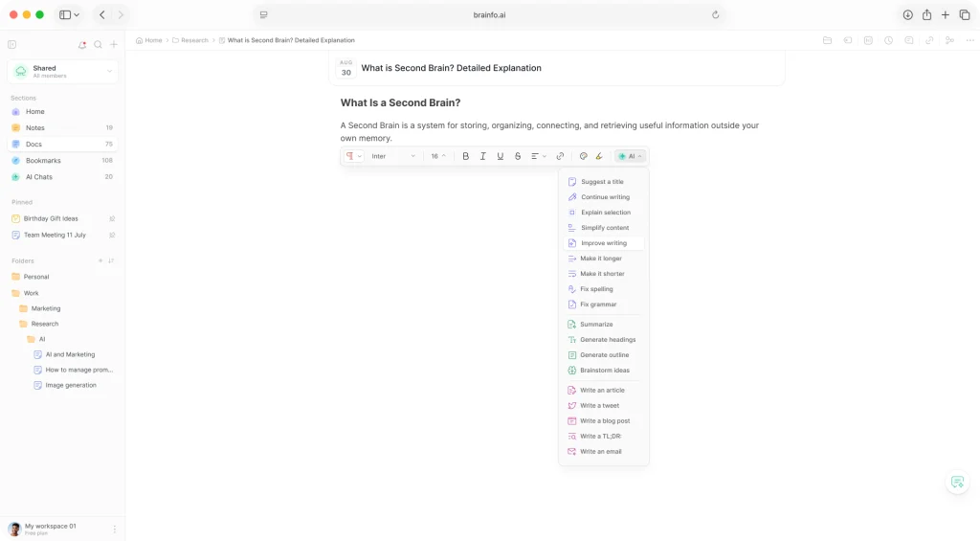Select Write a tweet option
Screen dimensions: 980x541
point(603,406)
